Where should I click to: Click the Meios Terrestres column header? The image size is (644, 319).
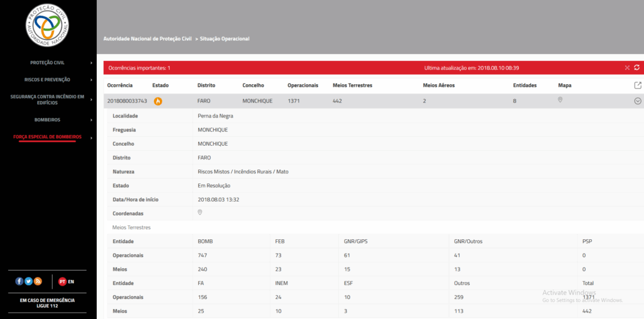pyautogui.click(x=352, y=85)
